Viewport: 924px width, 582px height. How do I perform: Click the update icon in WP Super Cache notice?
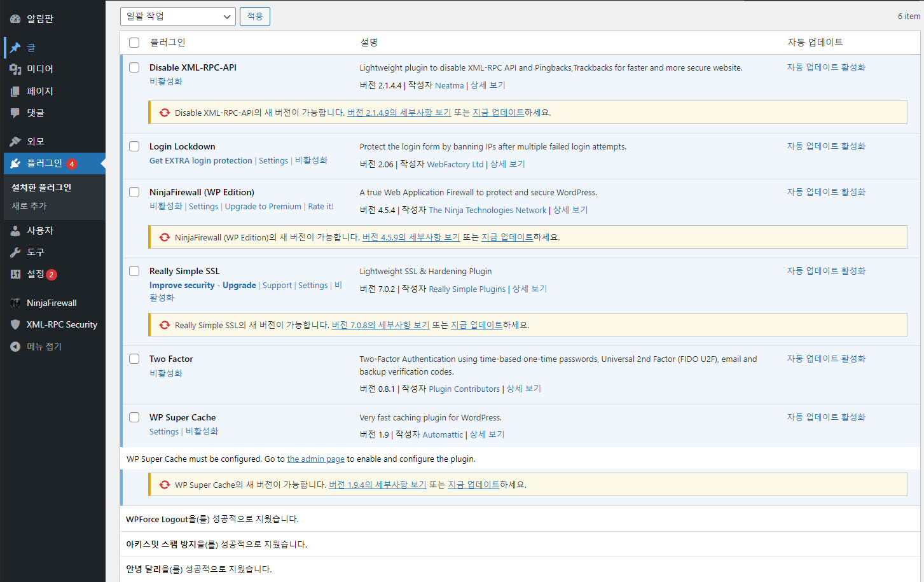165,485
